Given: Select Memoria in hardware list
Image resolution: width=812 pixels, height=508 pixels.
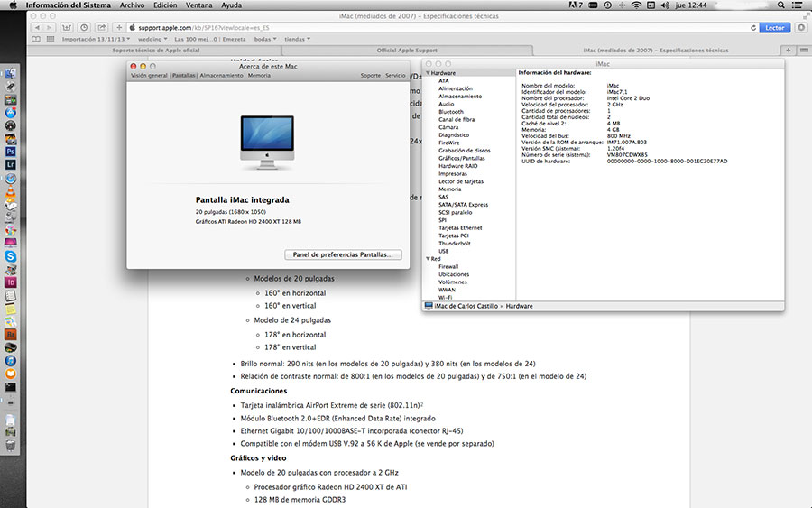Looking at the screenshot, I should tap(449, 189).
